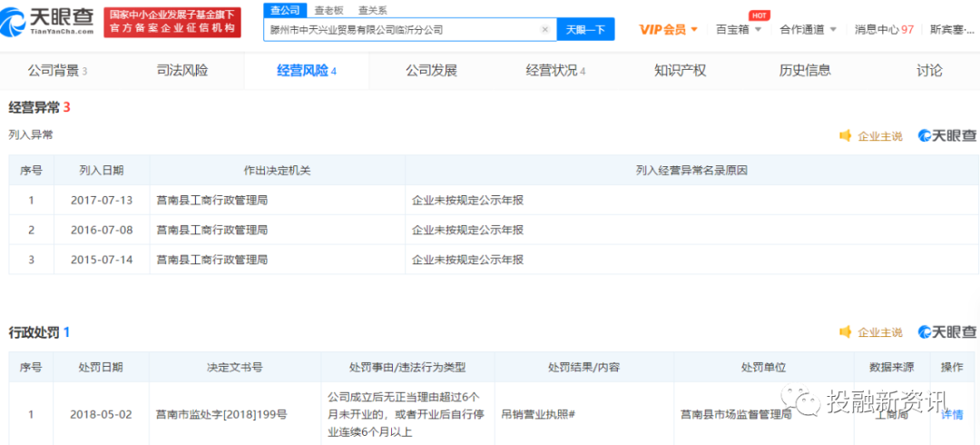Viewport: 980px width, 445px height.
Task: Click the 处罚日期 column header
Action: click(x=101, y=368)
